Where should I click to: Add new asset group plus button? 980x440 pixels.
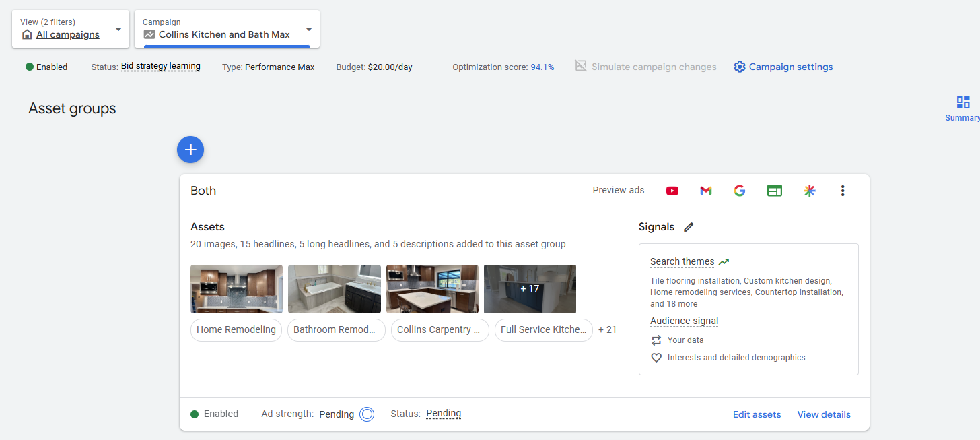[x=190, y=150]
